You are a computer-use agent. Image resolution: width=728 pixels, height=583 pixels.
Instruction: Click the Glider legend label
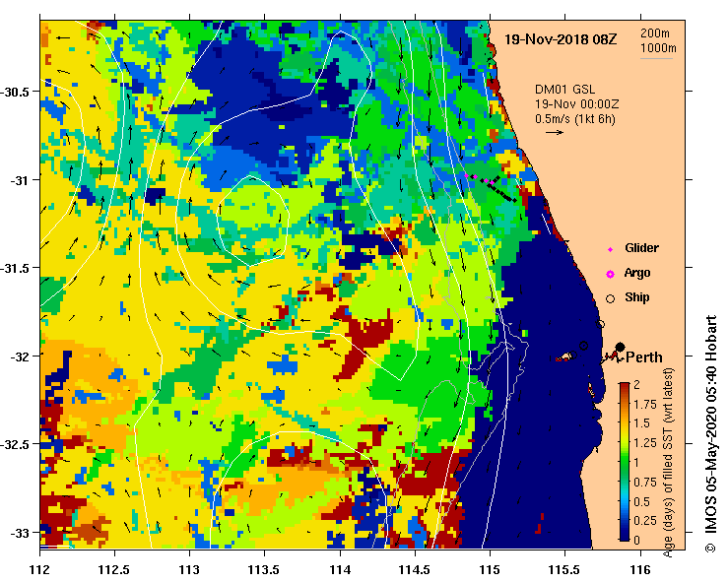tap(641, 248)
